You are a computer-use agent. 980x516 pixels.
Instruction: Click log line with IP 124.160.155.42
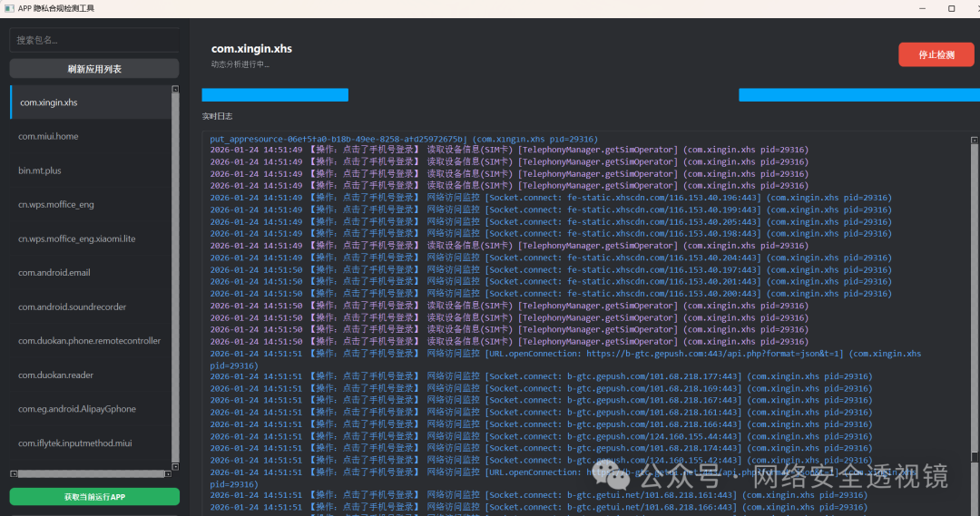(x=541, y=461)
